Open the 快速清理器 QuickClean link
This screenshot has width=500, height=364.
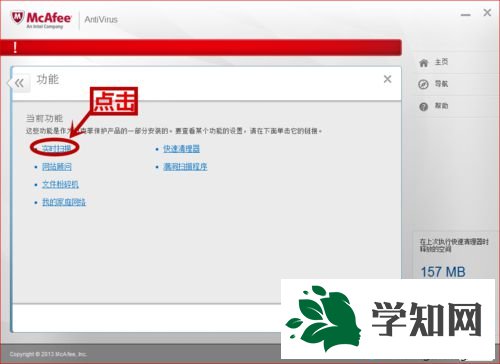coord(181,149)
